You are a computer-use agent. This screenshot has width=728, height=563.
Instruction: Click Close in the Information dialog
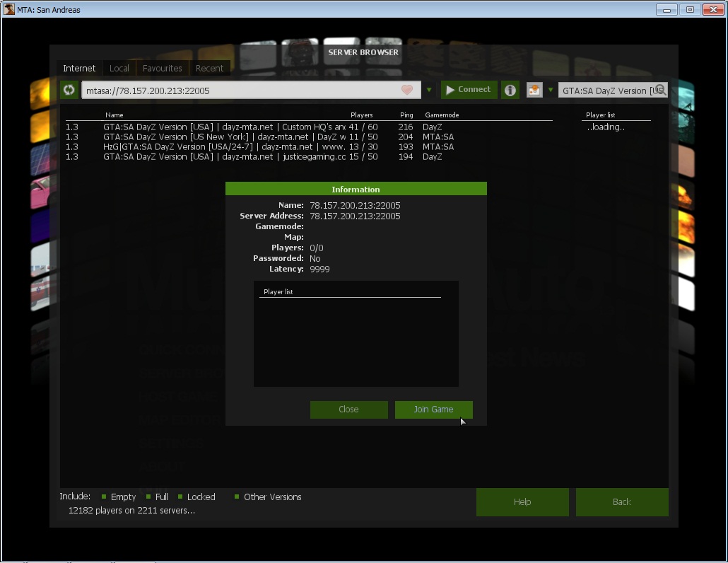[x=348, y=410]
